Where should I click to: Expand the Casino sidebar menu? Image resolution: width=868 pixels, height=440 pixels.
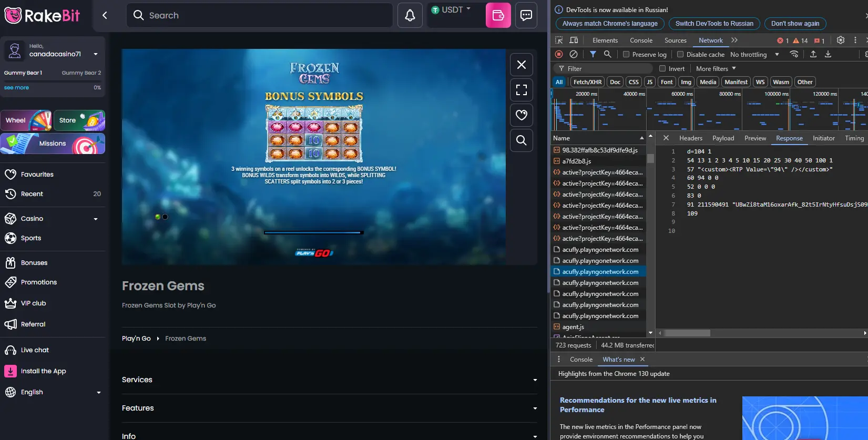(96, 219)
